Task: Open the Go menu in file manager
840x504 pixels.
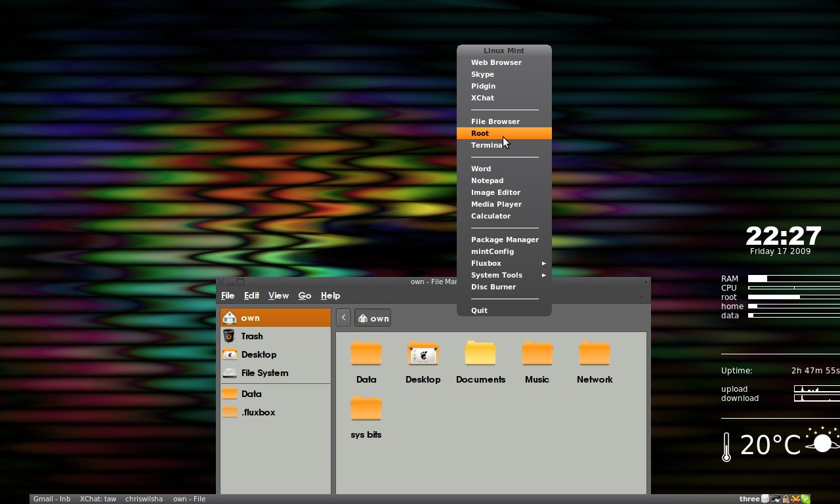Action: (x=304, y=295)
